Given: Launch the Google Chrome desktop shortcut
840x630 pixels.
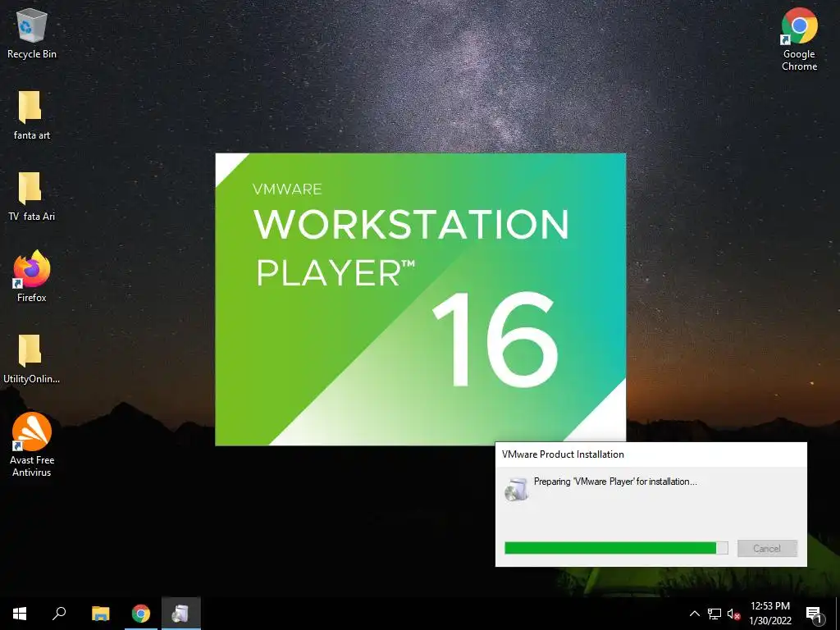Looking at the screenshot, I should [799, 39].
